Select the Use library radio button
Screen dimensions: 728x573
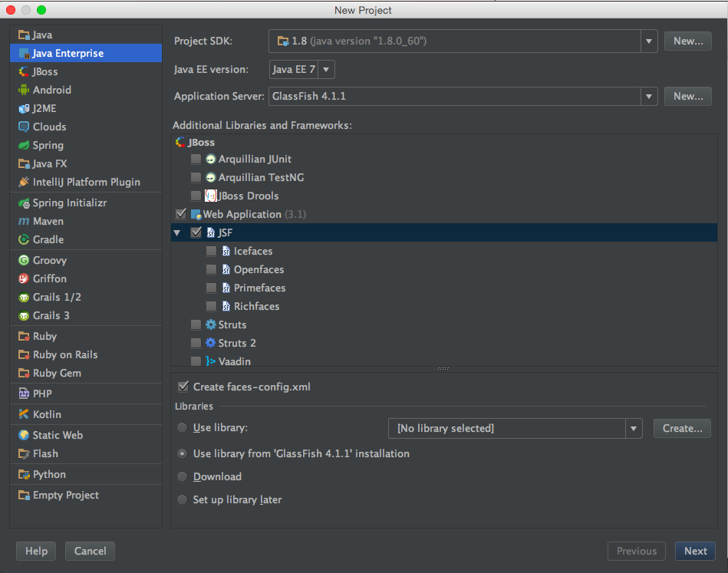183,428
